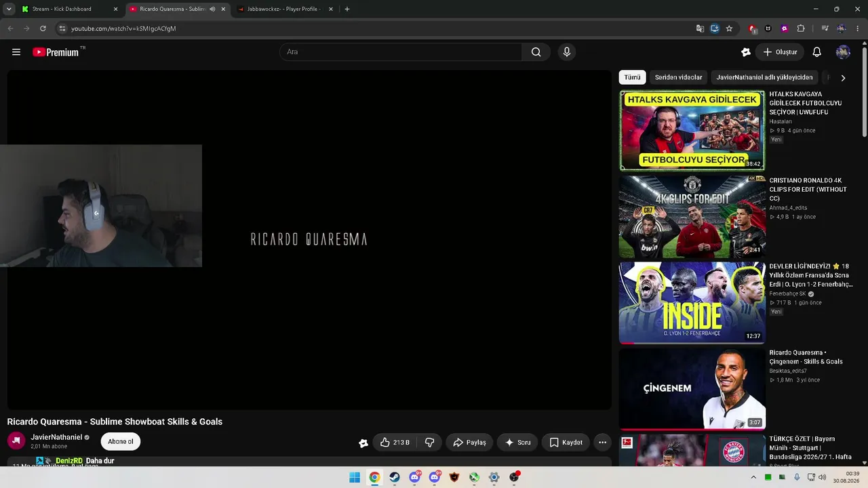Open YouTube account avatar menu
868x488 pixels.
coord(843,52)
